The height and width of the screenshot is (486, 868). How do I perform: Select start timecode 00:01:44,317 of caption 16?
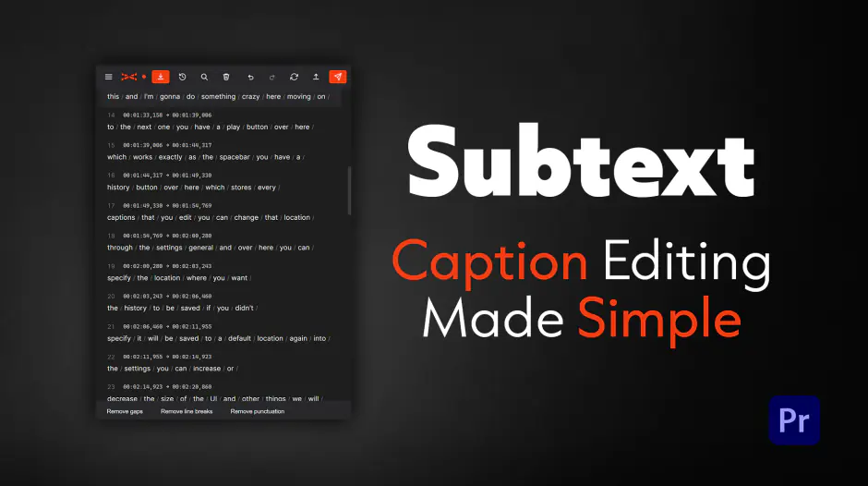[143, 176]
